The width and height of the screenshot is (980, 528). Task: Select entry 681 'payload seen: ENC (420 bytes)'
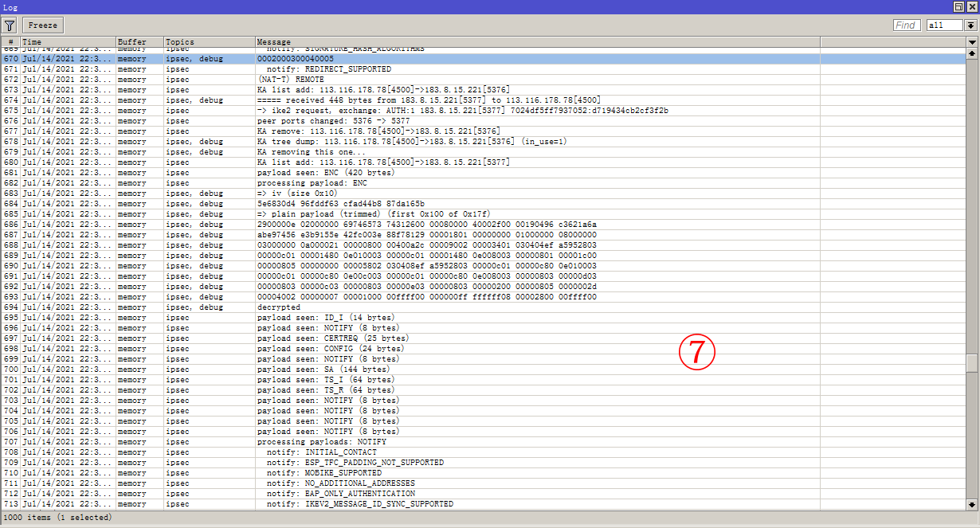[x=319, y=172]
